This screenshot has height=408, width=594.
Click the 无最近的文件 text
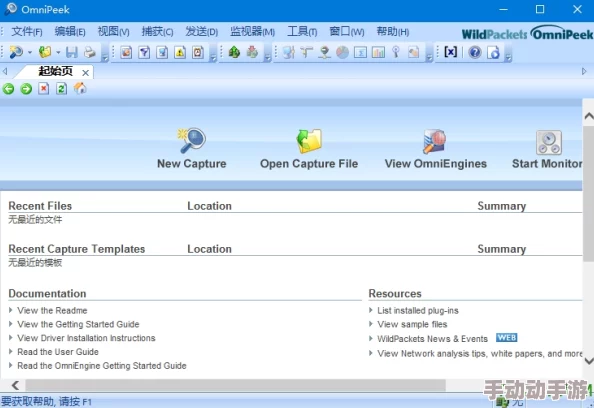point(35,220)
